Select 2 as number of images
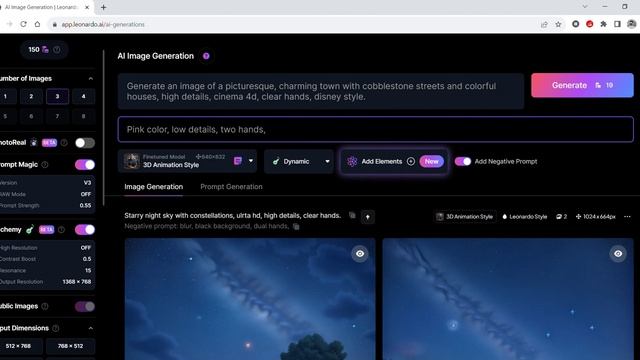 tap(31, 97)
